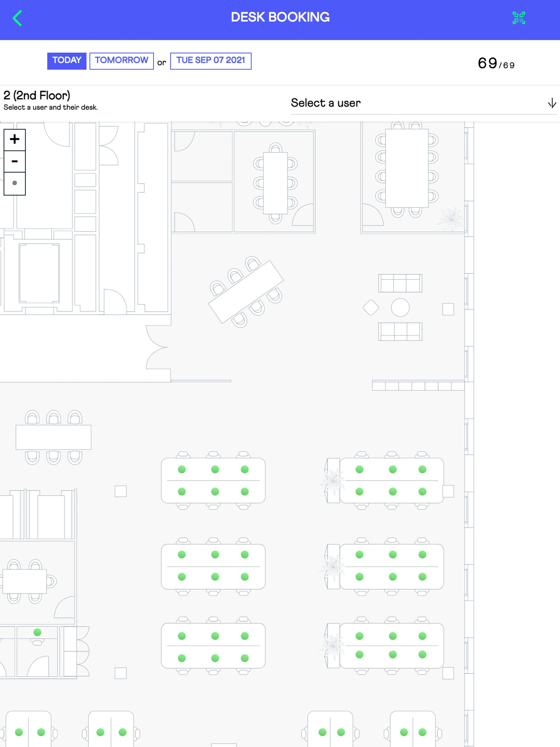Select bottom-middle desk on middle left table
The height and width of the screenshot is (747, 560).
[x=215, y=576]
